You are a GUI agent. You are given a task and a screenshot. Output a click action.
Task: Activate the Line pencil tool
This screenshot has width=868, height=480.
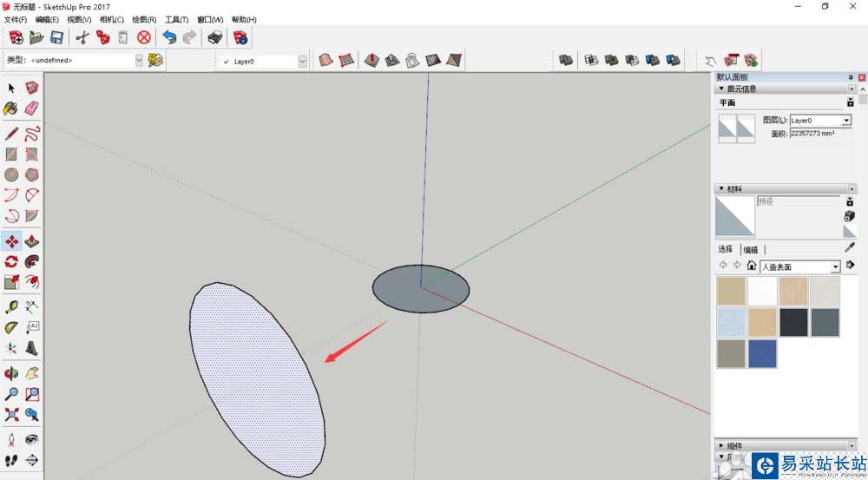pyautogui.click(x=11, y=134)
